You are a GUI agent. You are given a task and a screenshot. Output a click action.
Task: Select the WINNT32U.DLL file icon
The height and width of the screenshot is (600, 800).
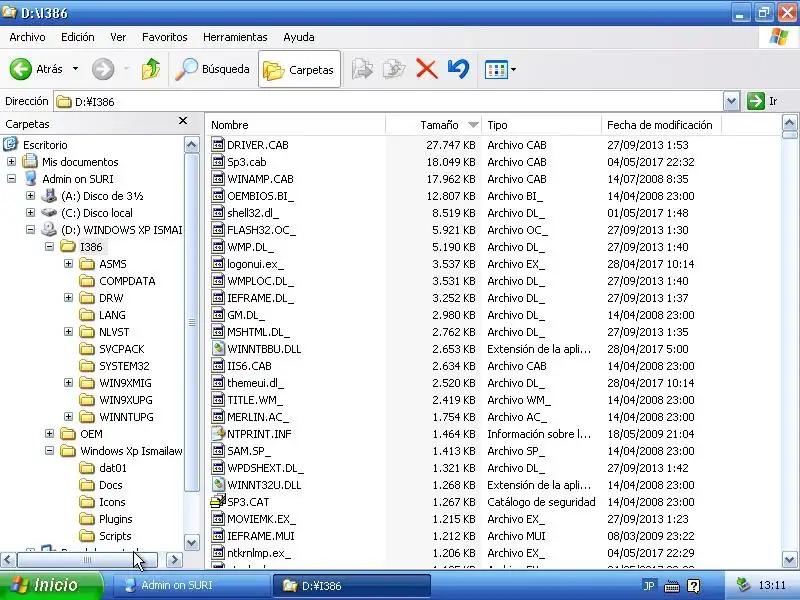[x=218, y=485]
